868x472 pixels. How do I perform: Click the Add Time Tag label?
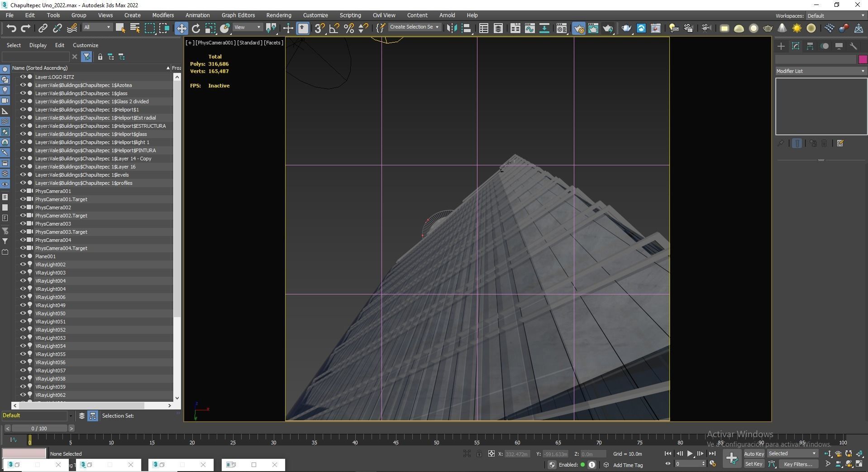pos(628,465)
